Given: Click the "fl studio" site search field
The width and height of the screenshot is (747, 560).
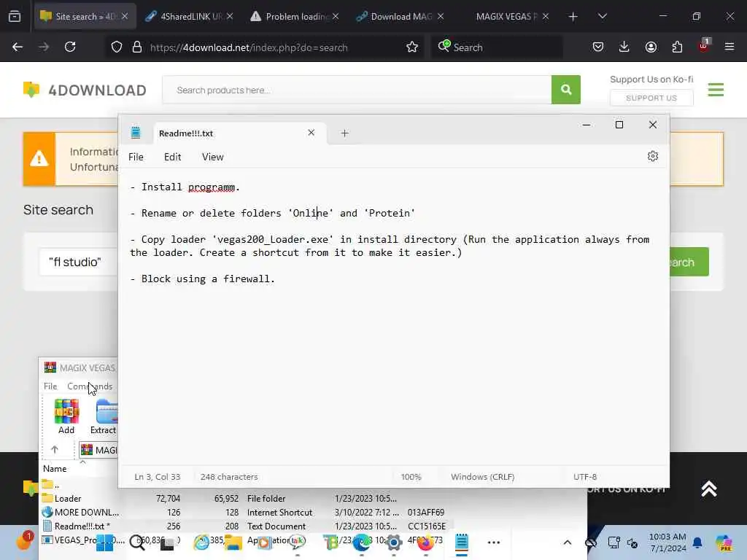Looking at the screenshot, I should (x=79, y=262).
